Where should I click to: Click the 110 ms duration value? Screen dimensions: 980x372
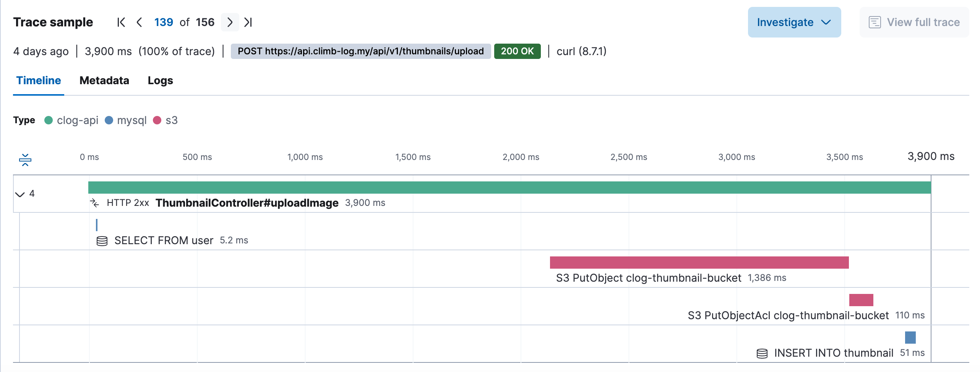point(910,315)
